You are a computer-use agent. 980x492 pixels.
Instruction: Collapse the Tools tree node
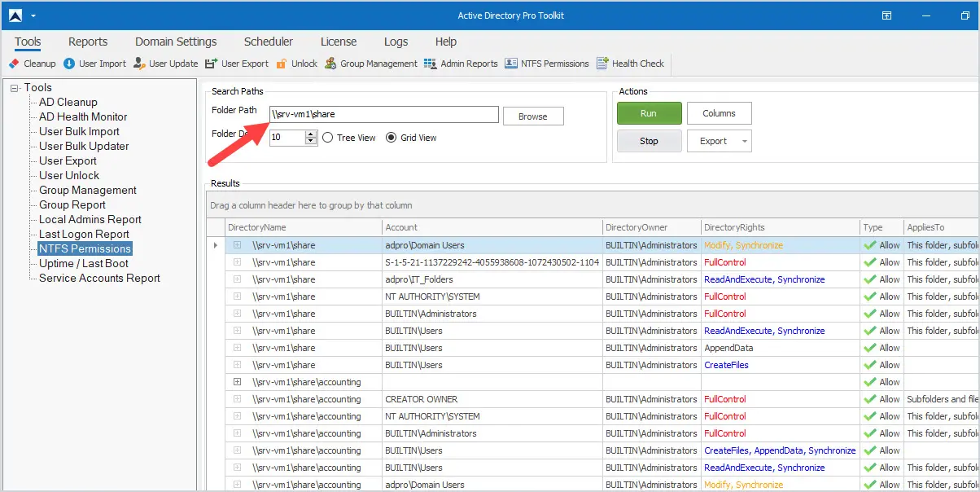pos(15,88)
